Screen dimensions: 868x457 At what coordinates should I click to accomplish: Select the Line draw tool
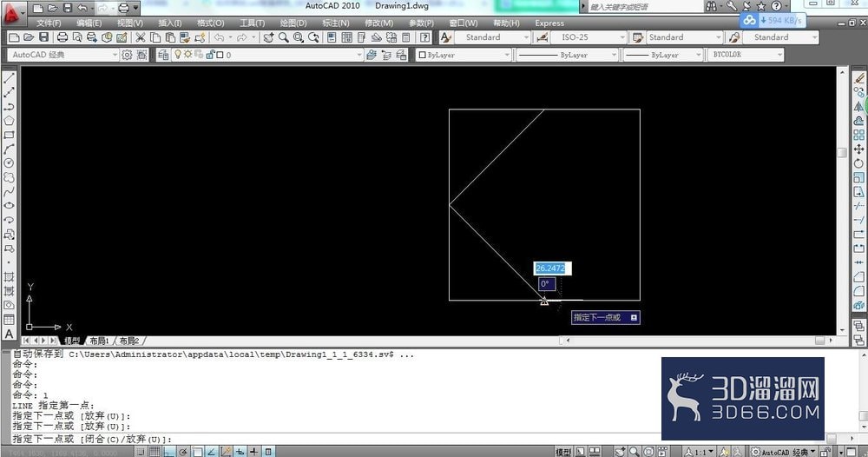click(x=9, y=78)
